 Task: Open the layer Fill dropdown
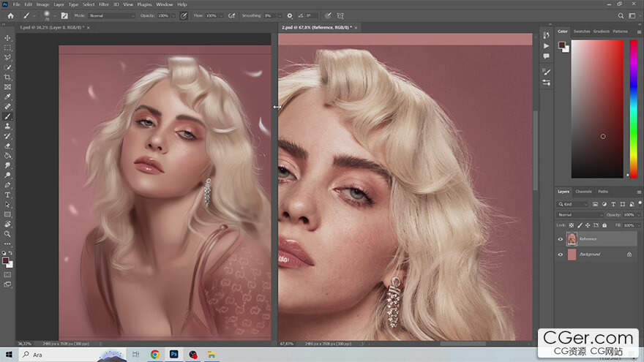click(x=638, y=225)
